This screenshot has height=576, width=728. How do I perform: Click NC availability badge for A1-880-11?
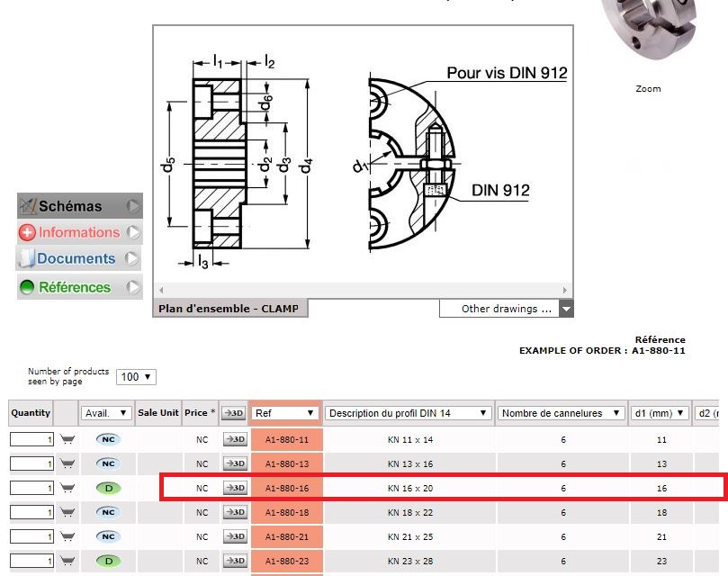click(x=107, y=439)
